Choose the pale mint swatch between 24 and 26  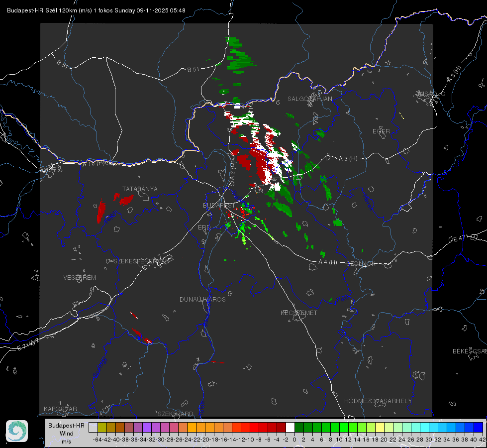click(407, 427)
